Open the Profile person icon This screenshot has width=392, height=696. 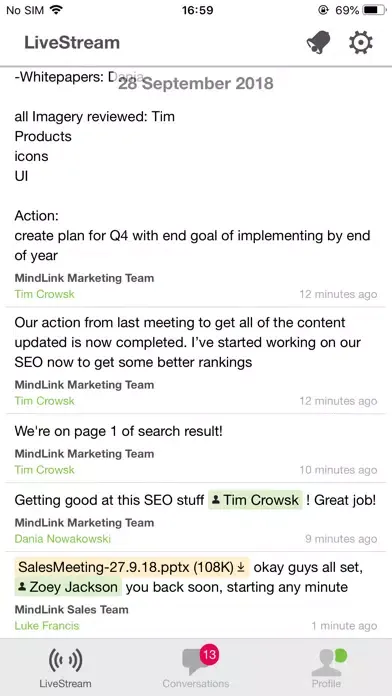click(x=327, y=663)
